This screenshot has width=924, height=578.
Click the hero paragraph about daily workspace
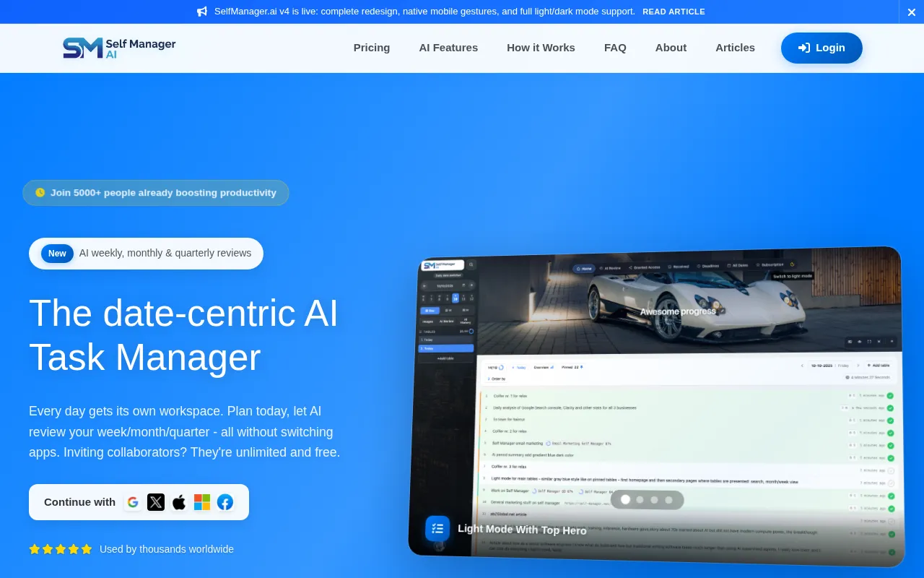click(184, 431)
